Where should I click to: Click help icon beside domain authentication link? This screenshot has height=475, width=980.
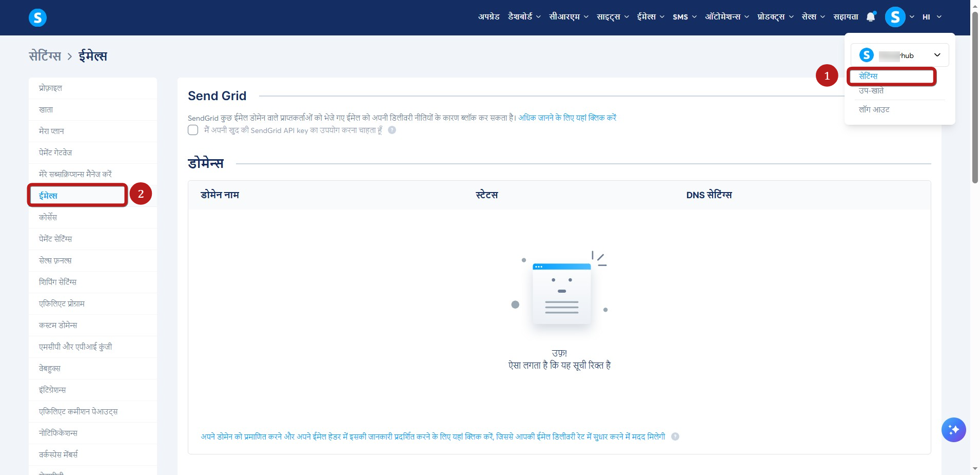[675, 436]
